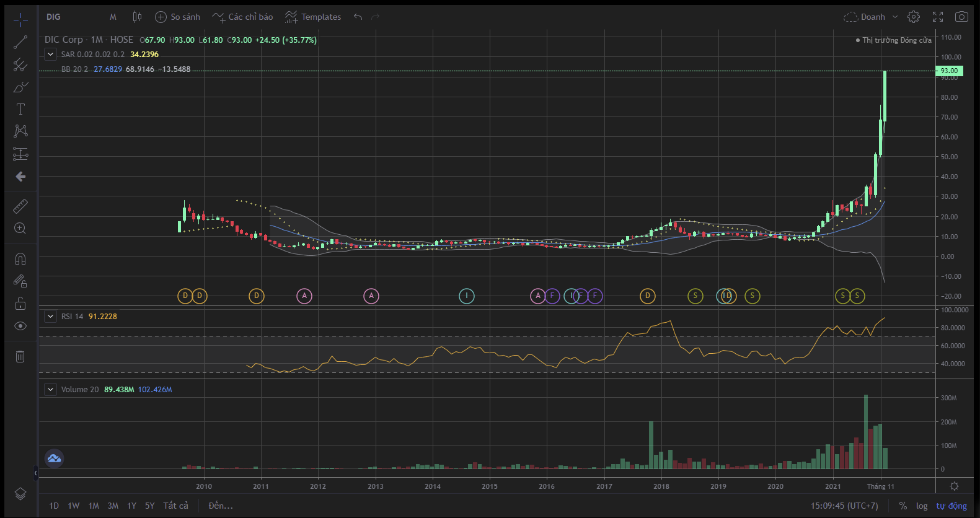The height and width of the screenshot is (518, 980).
Task: Select the trend line drawing tool
Action: pos(20,42)
